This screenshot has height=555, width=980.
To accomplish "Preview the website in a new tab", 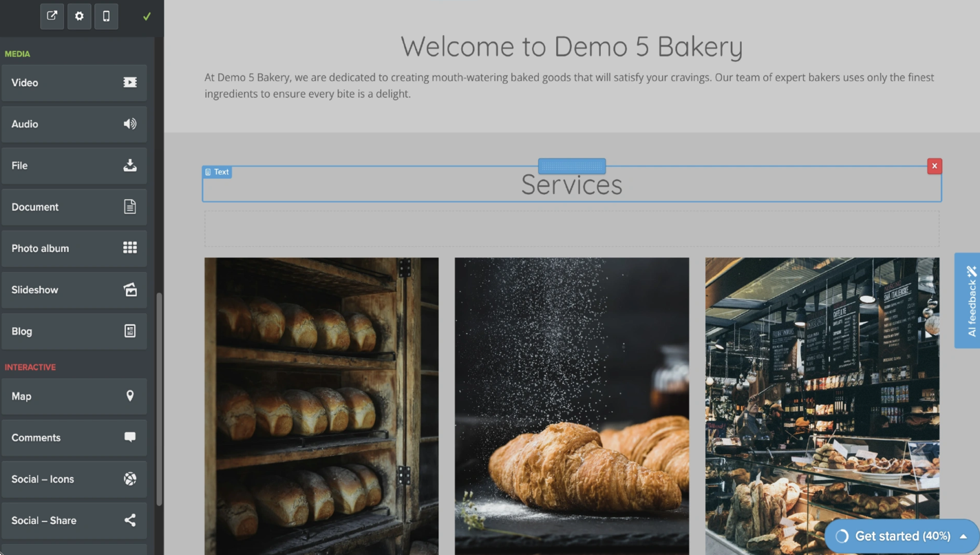I will [x=52, y=17].
